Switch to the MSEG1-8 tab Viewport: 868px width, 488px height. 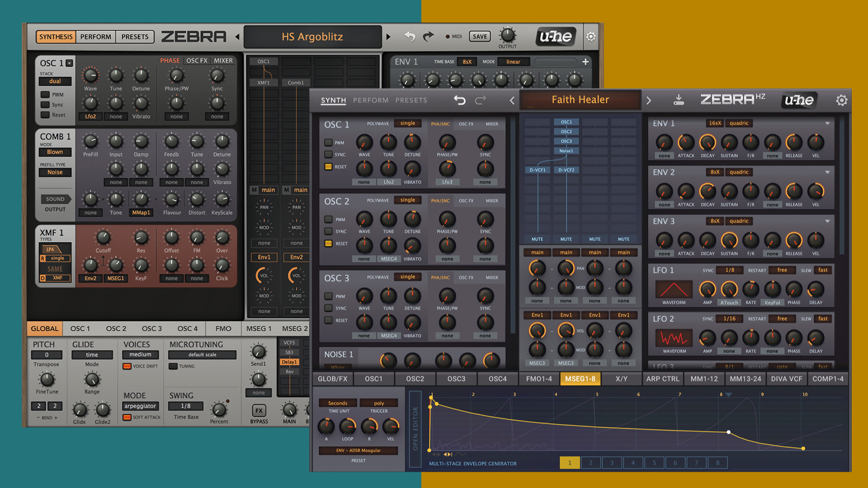(580, 379)
